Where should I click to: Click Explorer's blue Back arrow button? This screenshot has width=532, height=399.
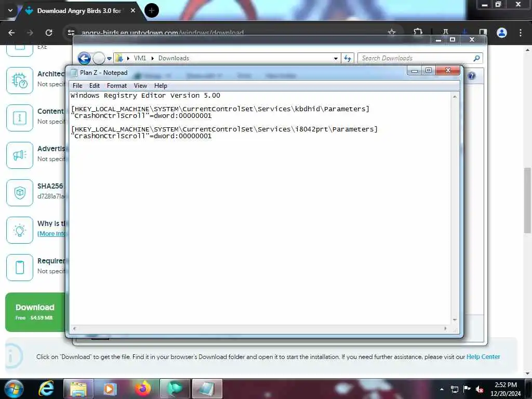pyautogui.click(x=84, y=58)
